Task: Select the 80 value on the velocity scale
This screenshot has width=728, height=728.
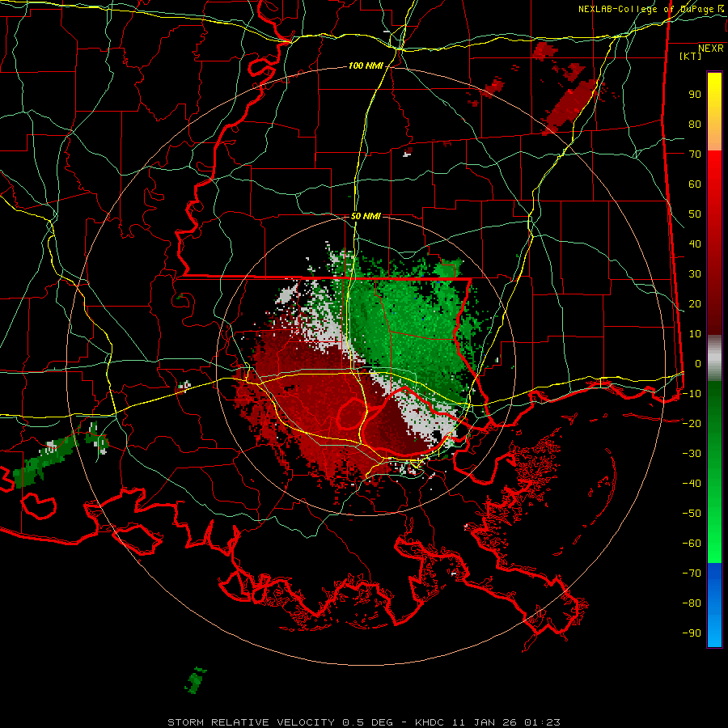Action: coord(695,125)
